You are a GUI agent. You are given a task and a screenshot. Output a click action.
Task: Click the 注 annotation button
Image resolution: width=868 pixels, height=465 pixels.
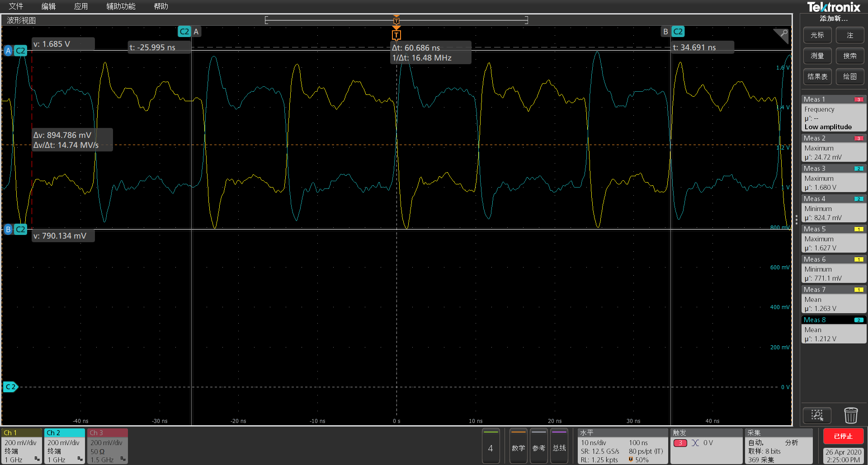850,35
